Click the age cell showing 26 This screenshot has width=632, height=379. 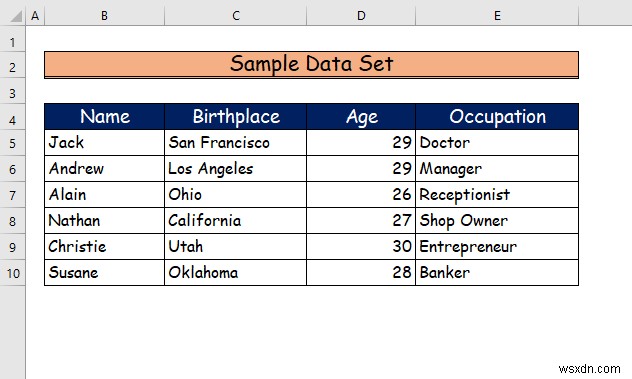pyautogui.click(x=361, y=195)
